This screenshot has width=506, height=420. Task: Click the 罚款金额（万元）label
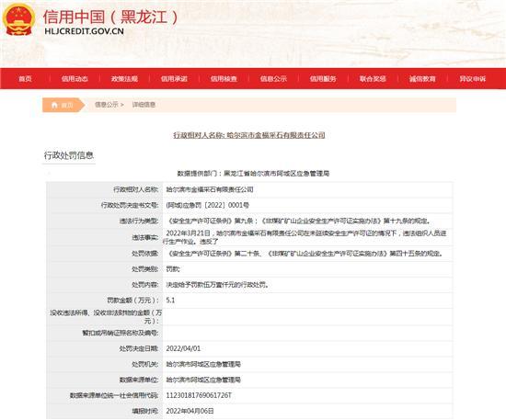(x=133, y=301)
